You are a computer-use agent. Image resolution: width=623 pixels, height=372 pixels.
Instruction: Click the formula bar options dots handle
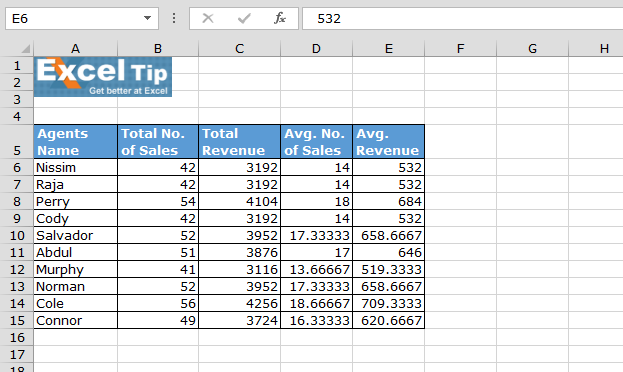174,18
